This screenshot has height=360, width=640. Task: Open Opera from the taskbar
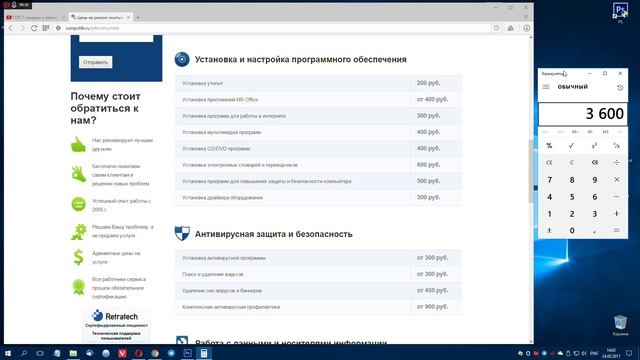(138, 353)
